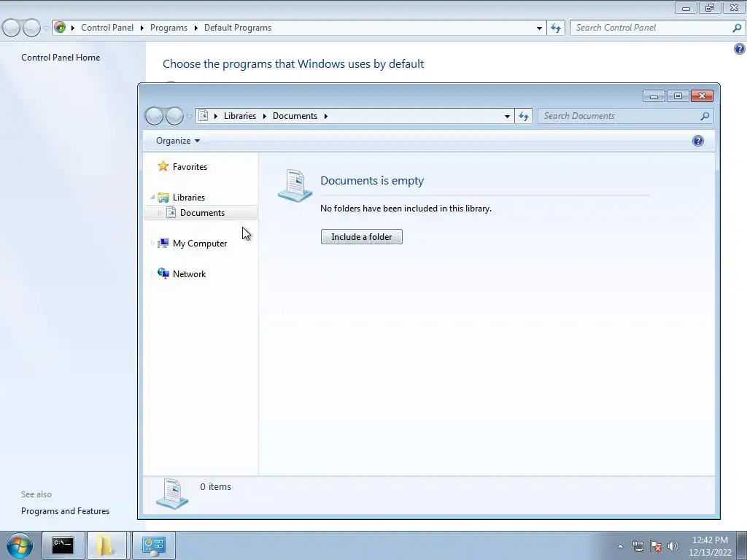Go back in the Documents window
The height and width of the screenshot is (560, 747).
[155, 116]
